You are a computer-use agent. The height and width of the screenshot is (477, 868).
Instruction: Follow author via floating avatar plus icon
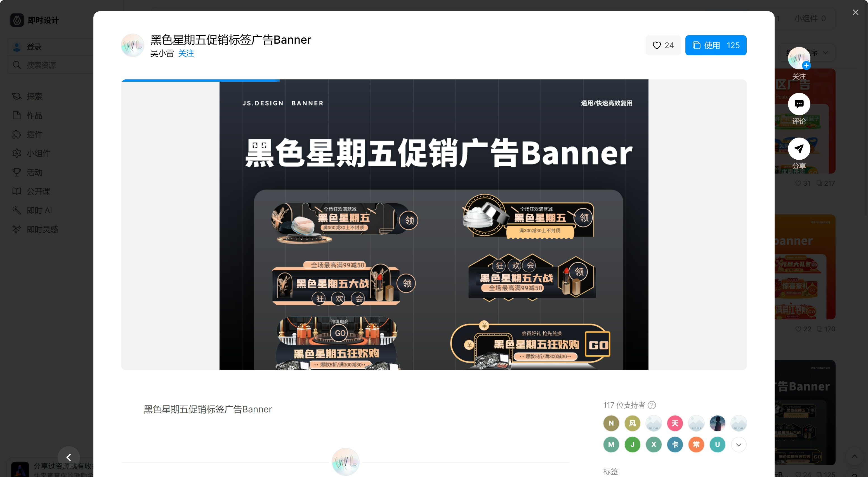(x=806, y=65)
